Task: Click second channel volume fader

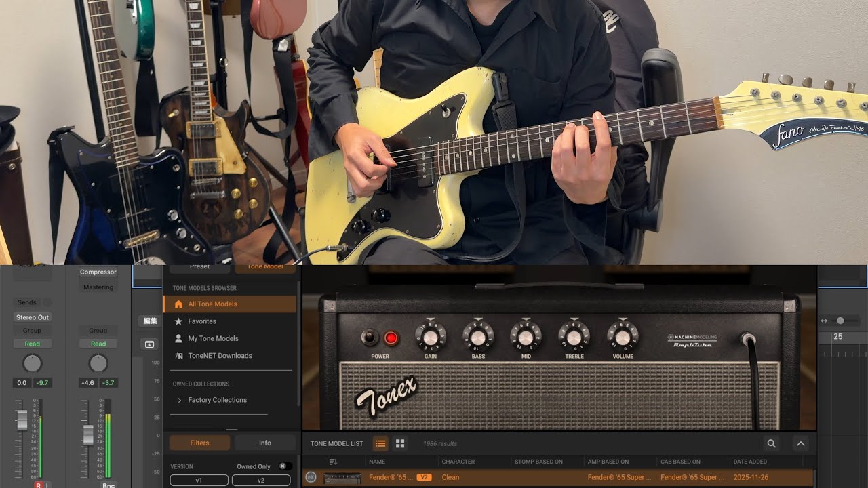Action: click(87, 434)
